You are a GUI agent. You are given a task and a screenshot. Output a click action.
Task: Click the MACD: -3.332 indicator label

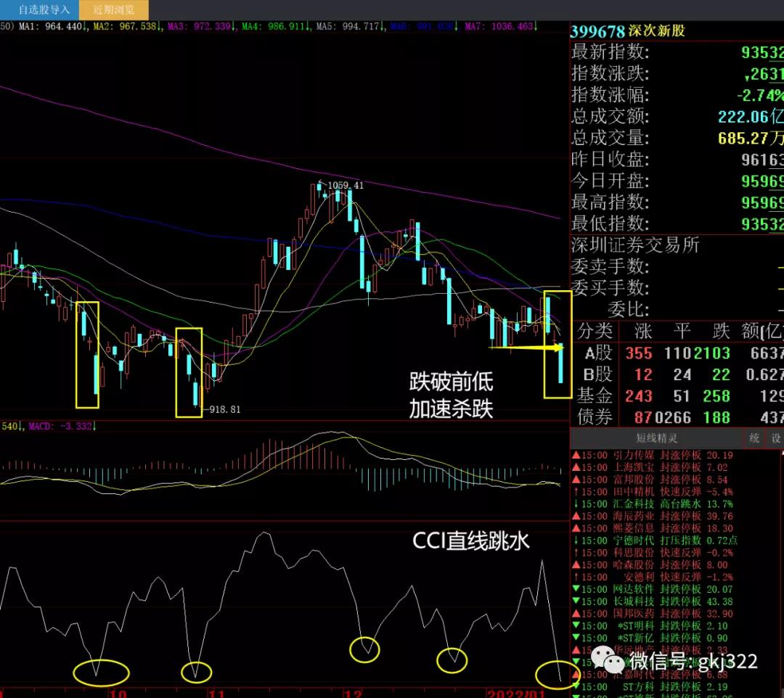click(62, 426)
